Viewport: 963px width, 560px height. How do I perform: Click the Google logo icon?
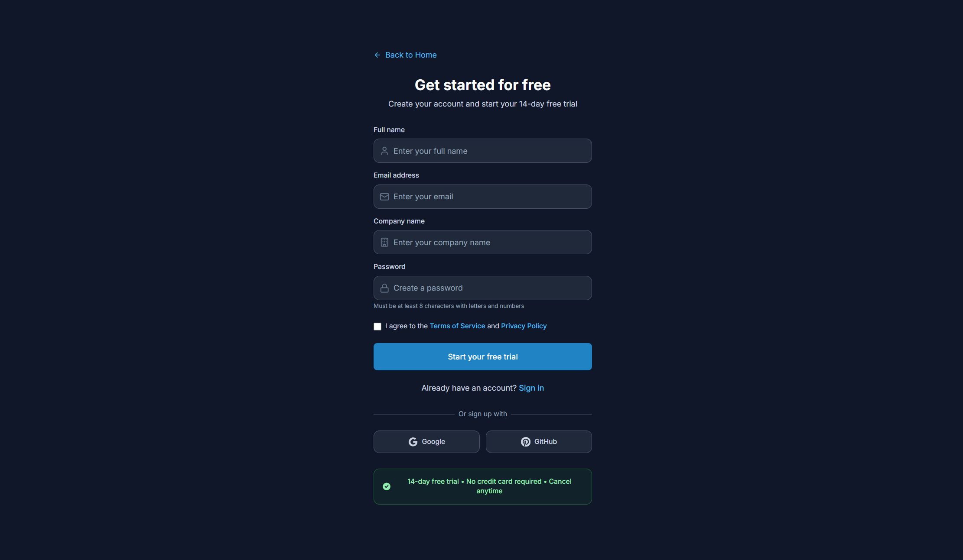[413, 442]
